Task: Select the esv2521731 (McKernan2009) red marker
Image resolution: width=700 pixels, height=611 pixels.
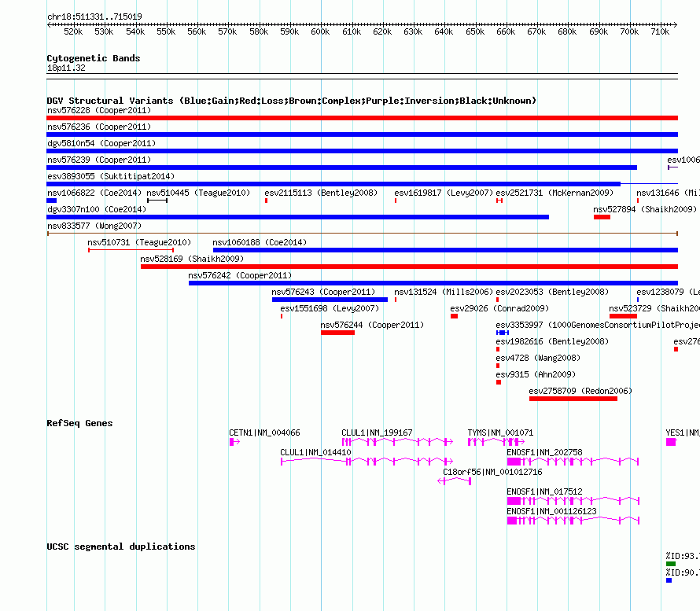Action: pyautogui.click(x=499, y=201)
